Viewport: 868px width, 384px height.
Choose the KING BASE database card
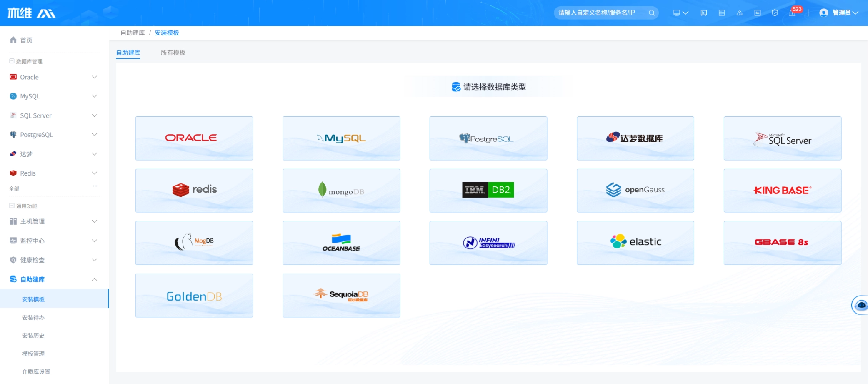pyautogui.click(x=783, y=191)
